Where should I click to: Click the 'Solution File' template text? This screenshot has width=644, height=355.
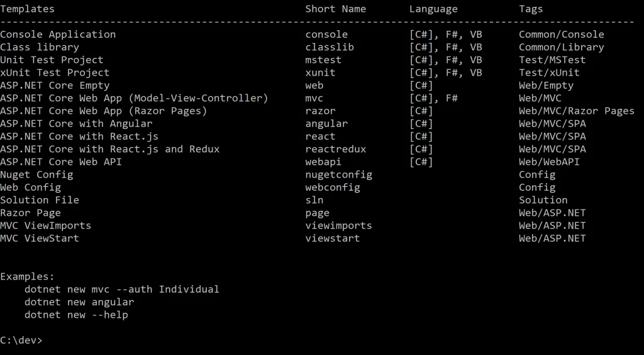[40, 200]
